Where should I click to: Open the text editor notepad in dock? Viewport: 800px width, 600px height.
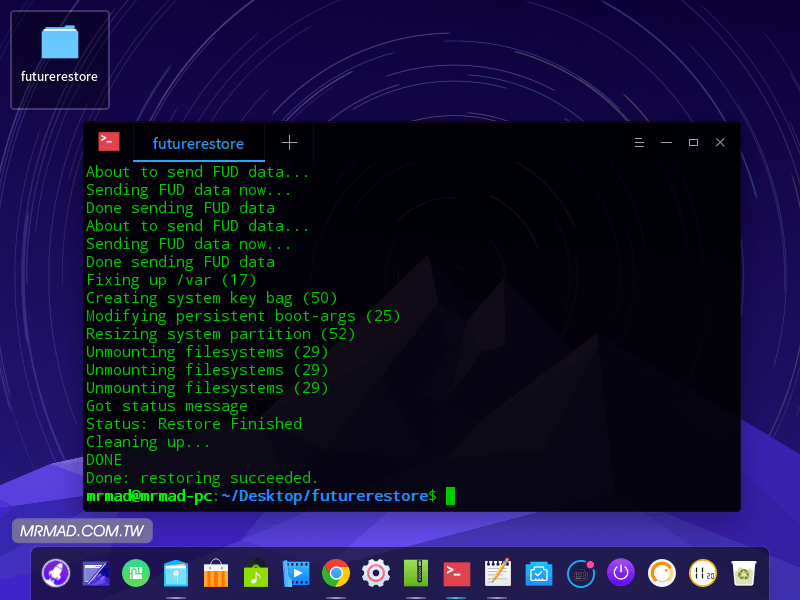pyautogui.click(x=497, y=573)
